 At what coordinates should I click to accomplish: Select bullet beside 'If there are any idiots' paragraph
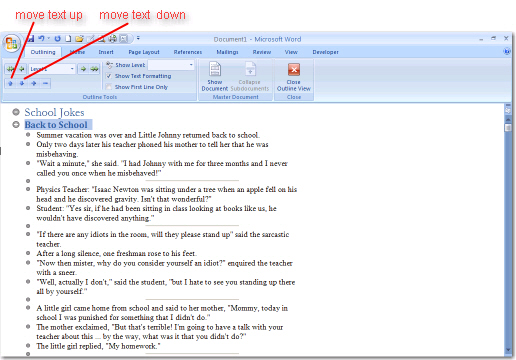28,234
